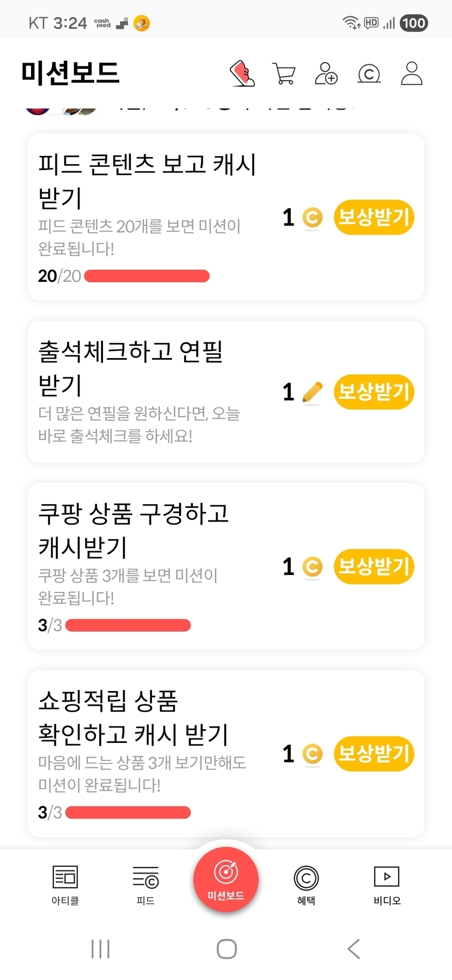
Task: Open the user profile icon
Action: (x=412, y=74)
